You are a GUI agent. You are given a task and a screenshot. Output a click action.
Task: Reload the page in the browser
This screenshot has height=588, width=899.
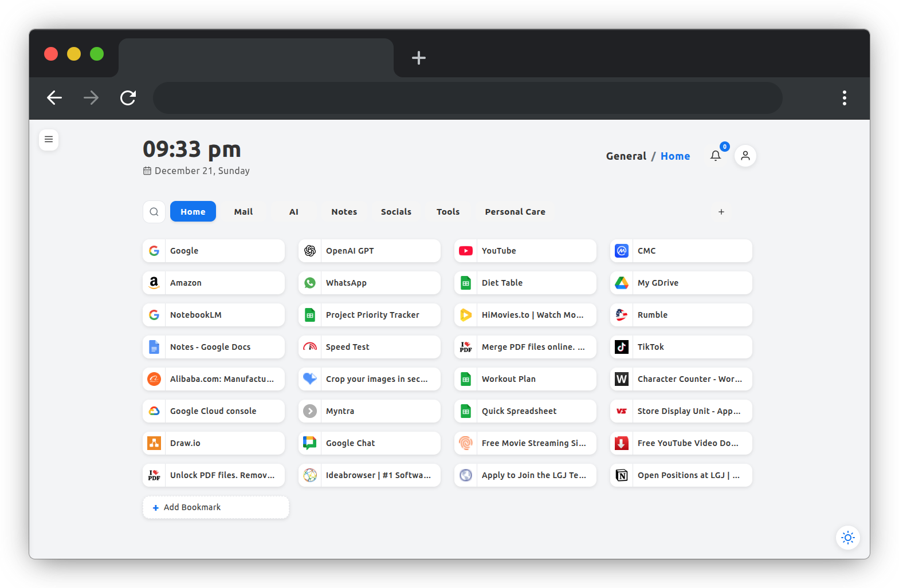128,98
